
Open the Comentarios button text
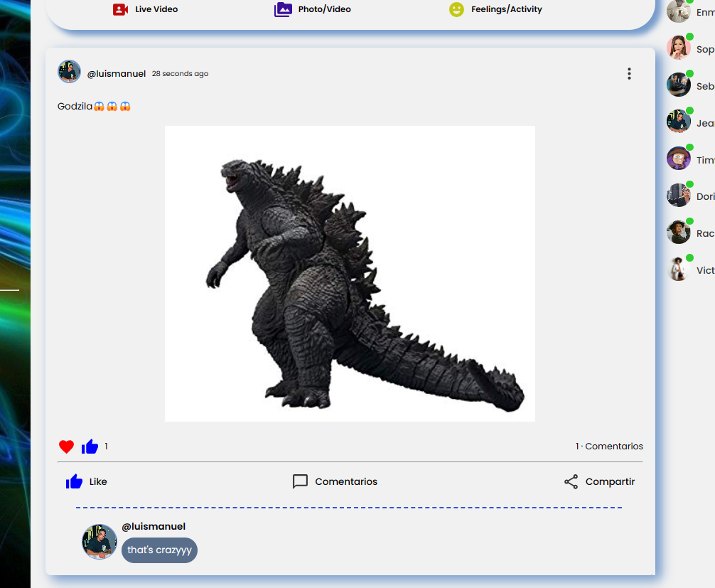pos(346,482)
